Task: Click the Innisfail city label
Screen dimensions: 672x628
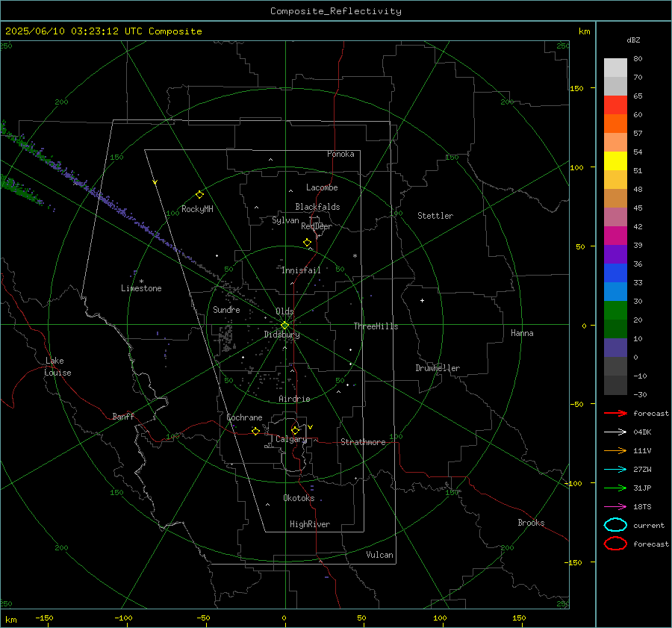Action: click(x=301, y=270)
